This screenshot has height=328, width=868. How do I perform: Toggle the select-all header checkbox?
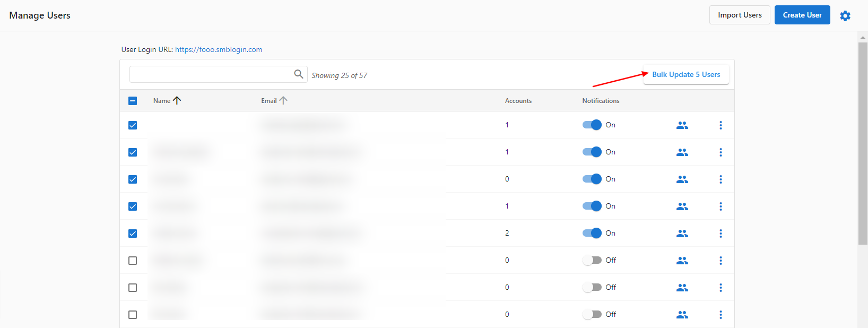click(x=133, y=101)
